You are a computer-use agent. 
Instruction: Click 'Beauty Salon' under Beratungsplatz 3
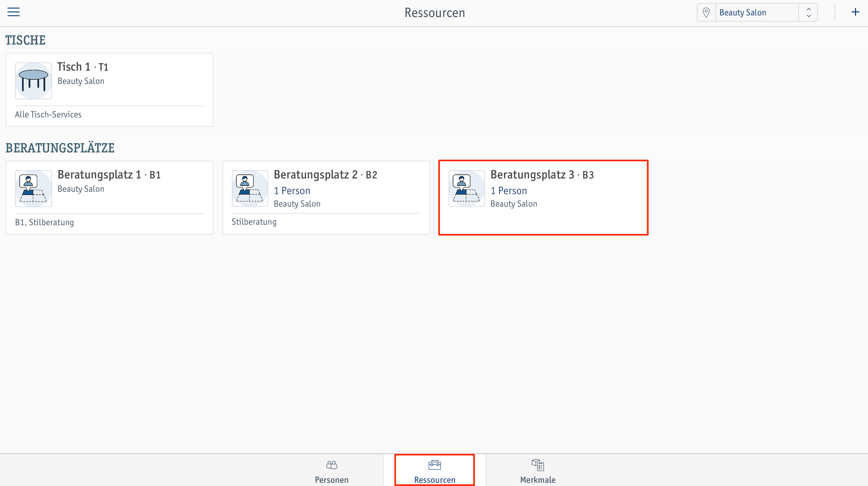coord(514,204)
